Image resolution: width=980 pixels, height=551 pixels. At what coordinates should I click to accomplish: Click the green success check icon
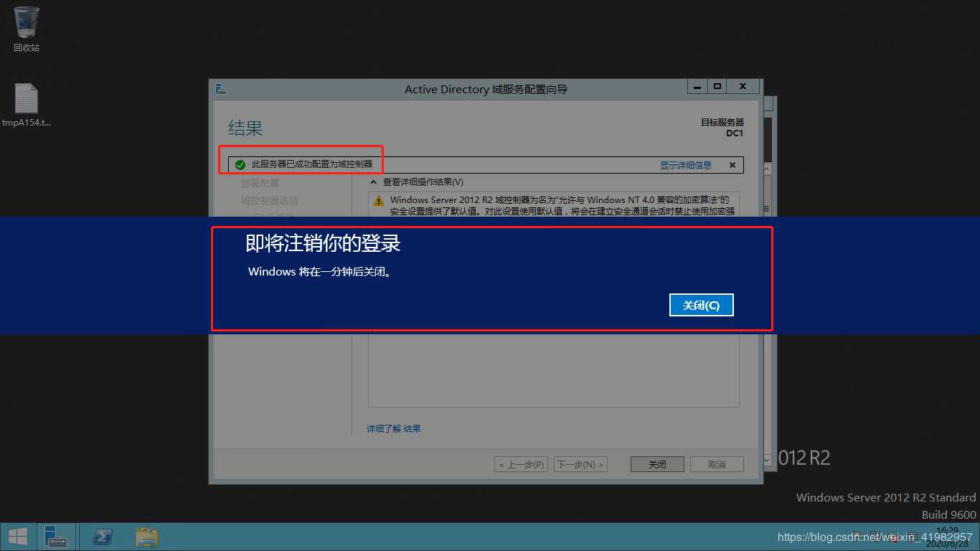pos(240,165)
